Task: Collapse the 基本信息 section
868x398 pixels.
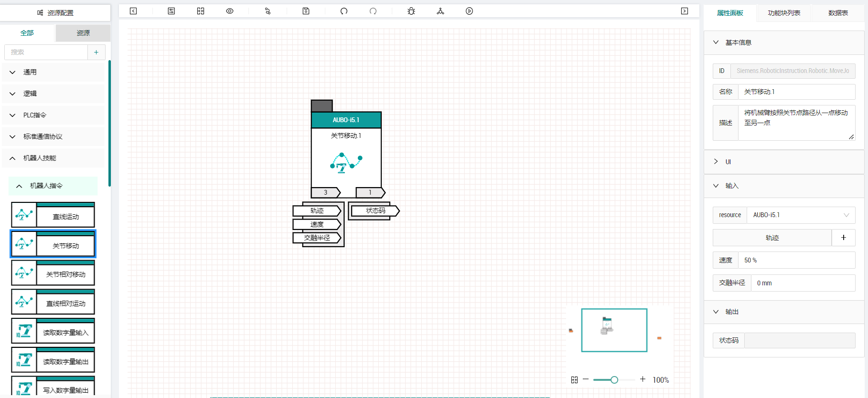Action: pos(784,42)
